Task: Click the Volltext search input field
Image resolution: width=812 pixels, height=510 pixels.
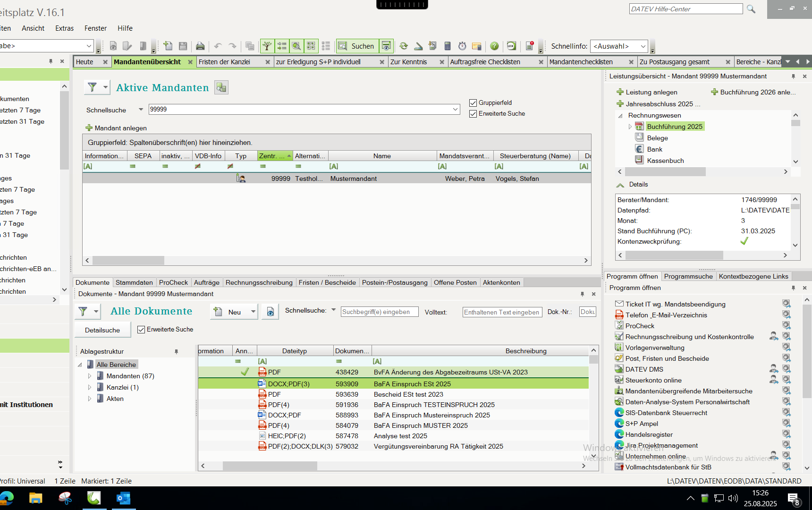Action: coord(502,312)
